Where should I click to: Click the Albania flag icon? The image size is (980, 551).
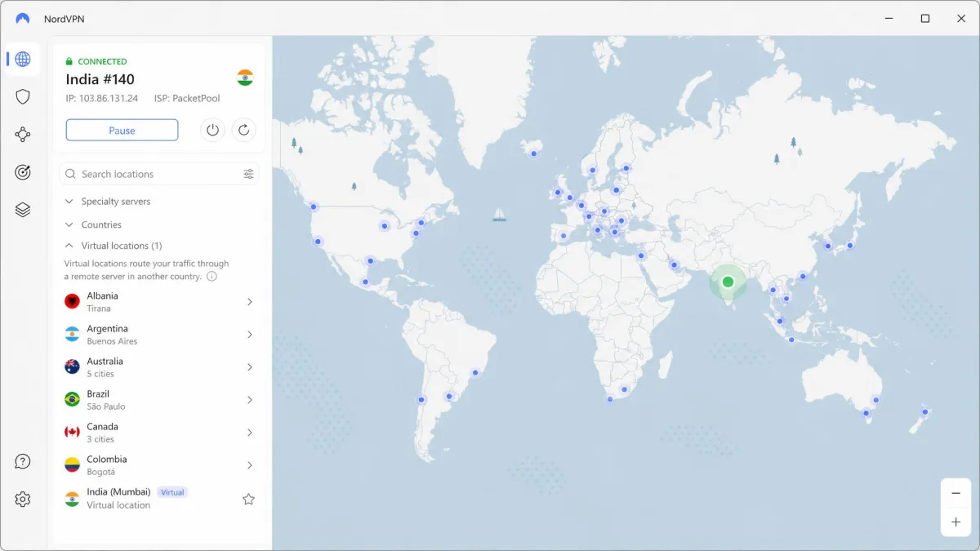click(x=72, y=302)
